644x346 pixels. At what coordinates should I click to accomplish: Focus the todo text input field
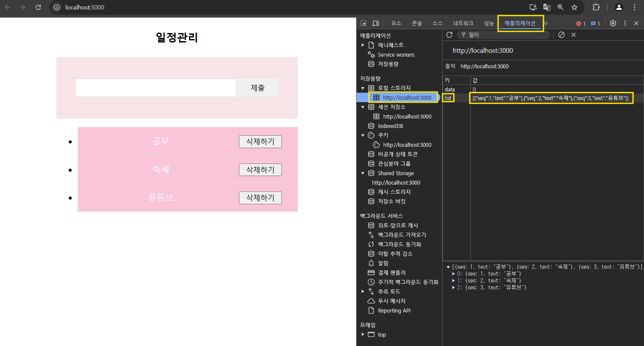[156, 88]
